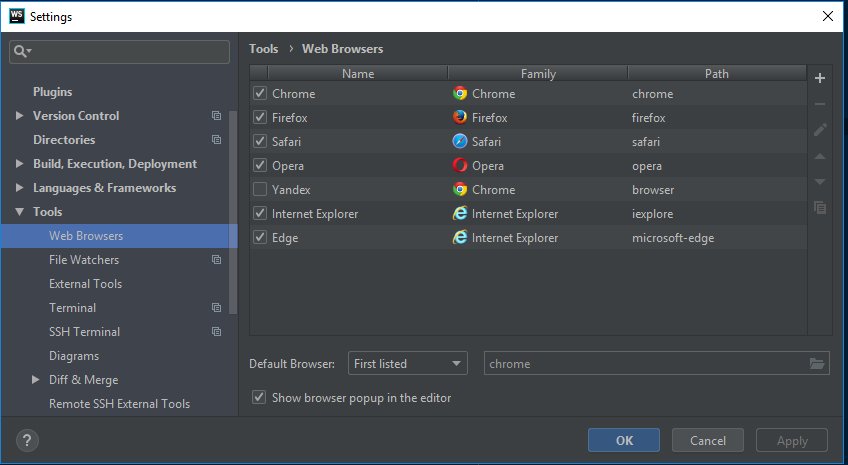
Task: Select the Opera name cell
Action: pos(359,165)
